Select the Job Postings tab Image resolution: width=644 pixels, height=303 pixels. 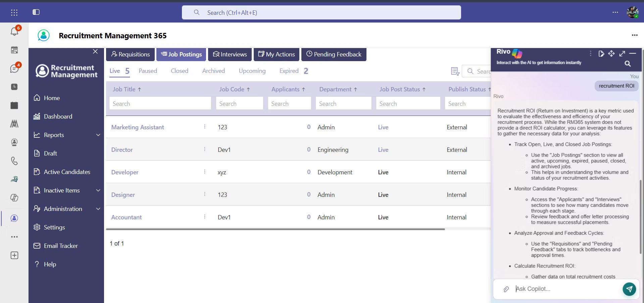tap(181, 54)
